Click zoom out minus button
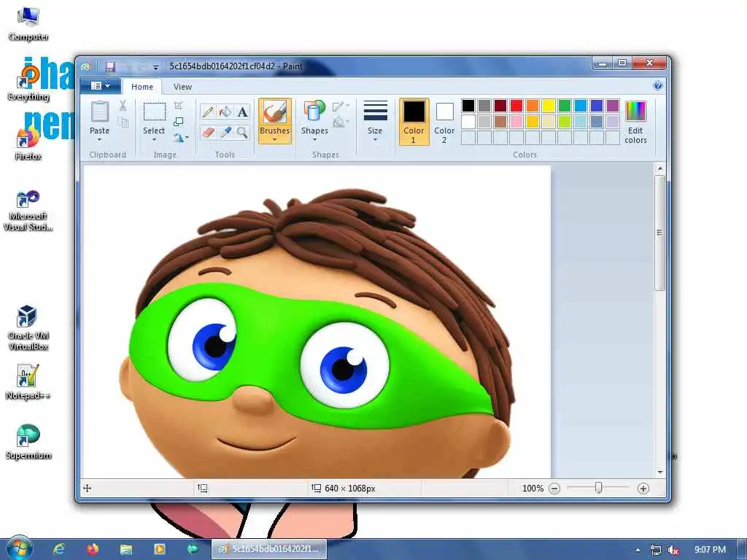 pyautogui.click(x=554, y=489)
